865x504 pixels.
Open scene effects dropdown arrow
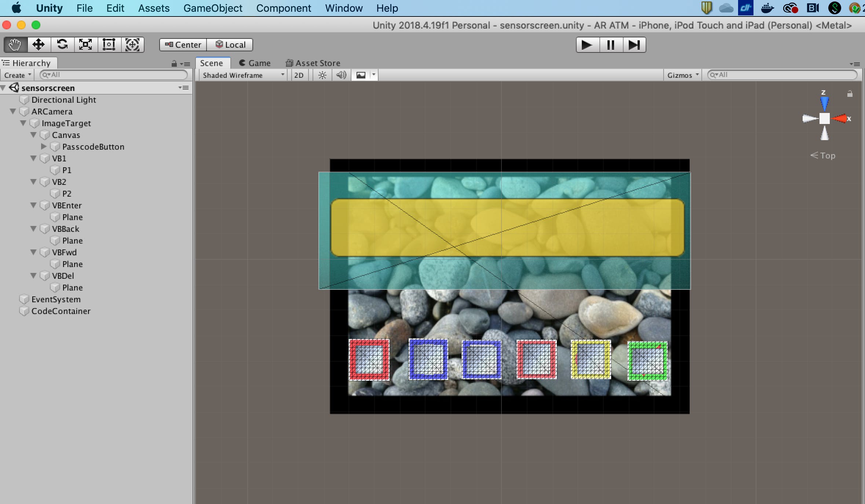click(x=374, y=75)
